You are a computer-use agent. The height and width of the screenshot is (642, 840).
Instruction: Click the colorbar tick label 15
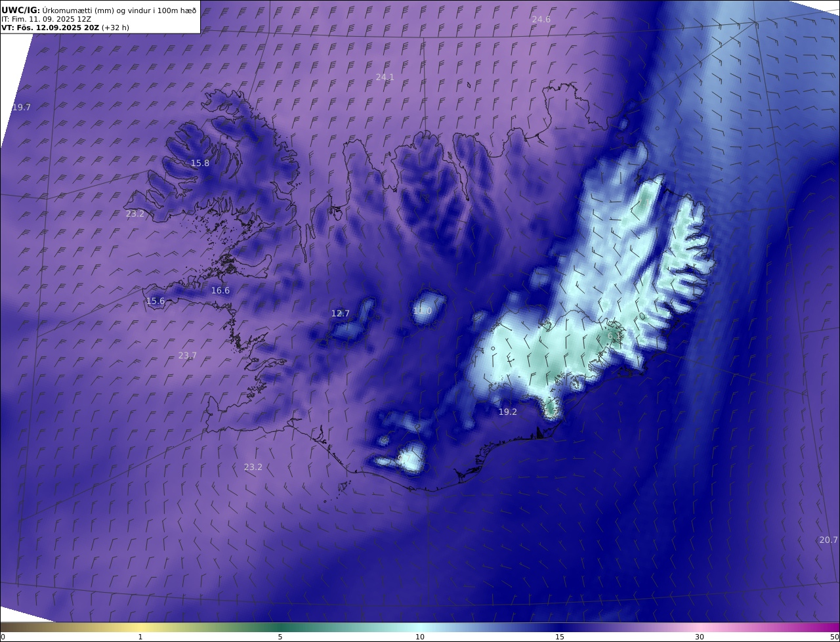pos(560,637)
